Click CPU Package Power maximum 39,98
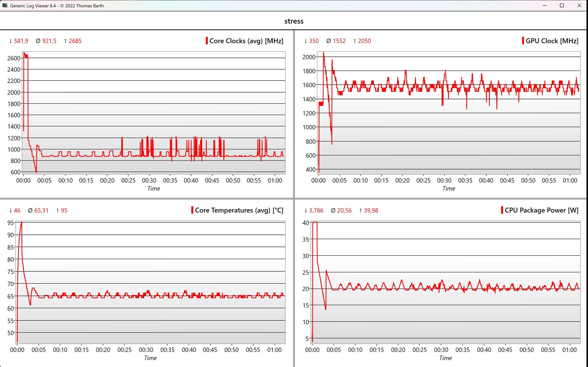 click(x=371, y=211)
